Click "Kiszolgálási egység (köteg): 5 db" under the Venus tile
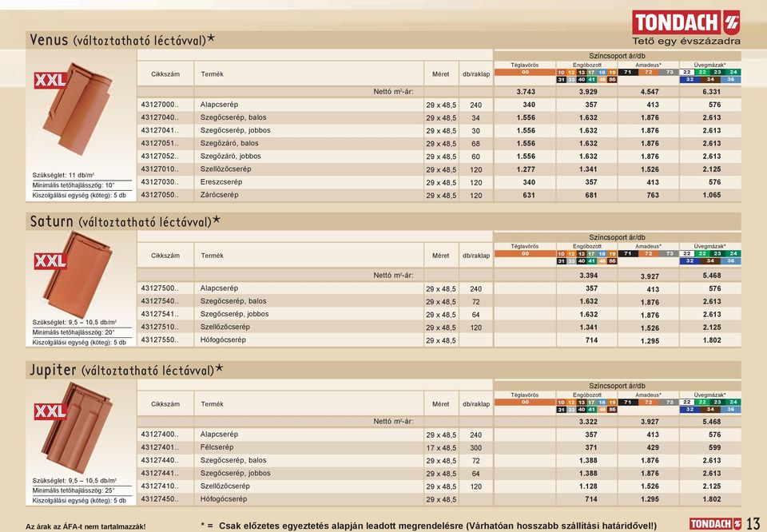Image resolution: width=767 pixels, height=532 pixels. click(79, 196)
